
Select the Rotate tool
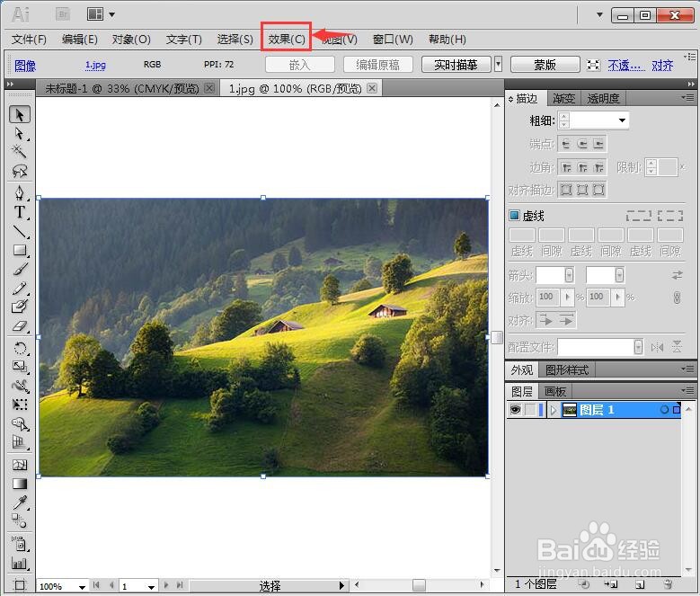point(20,348)
